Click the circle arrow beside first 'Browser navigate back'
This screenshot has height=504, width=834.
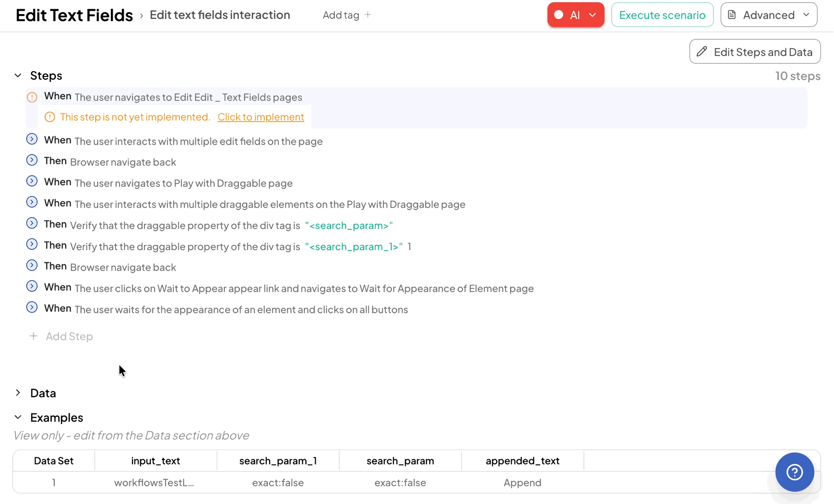pyautogui.click(x=32, y=160)
